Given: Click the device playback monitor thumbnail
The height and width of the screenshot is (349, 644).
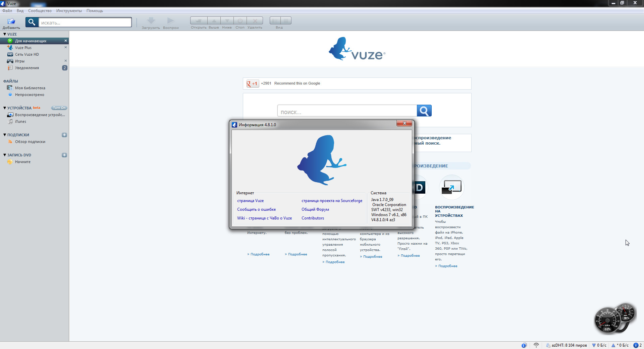Looking at the screenshot, I should coord(451,187).
